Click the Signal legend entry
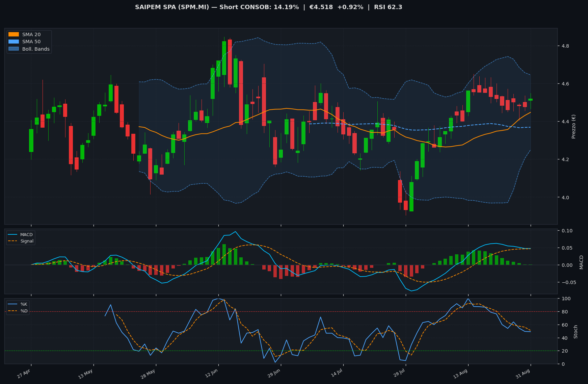 point(21,241)
